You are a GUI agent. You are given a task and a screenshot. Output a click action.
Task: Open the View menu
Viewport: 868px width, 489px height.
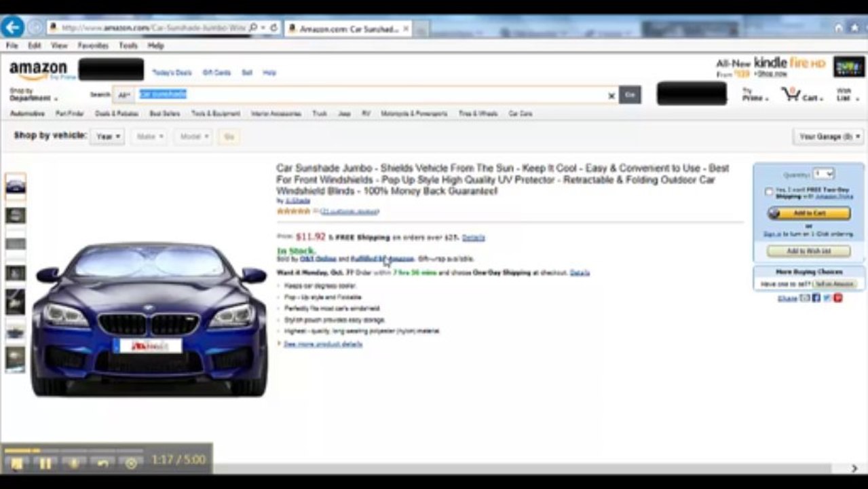coord(59,46)
